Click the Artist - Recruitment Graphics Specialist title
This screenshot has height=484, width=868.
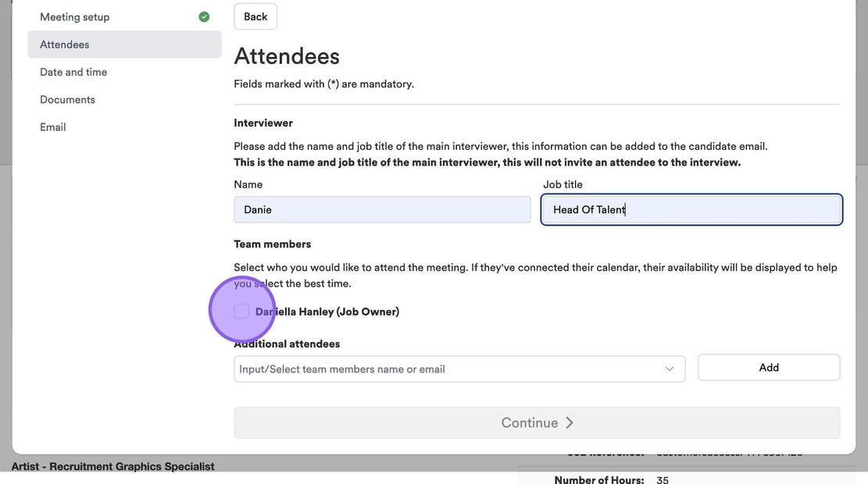(113, 466)
